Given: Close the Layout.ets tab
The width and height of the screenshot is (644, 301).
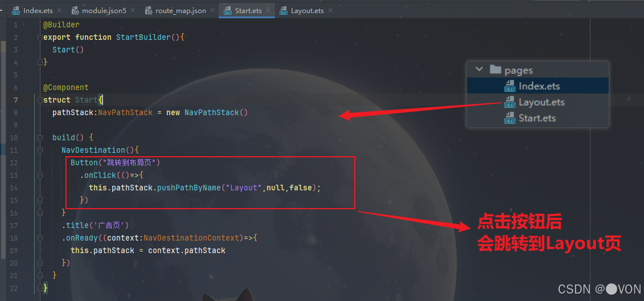Looking at the screenshot, I should 330,11.
